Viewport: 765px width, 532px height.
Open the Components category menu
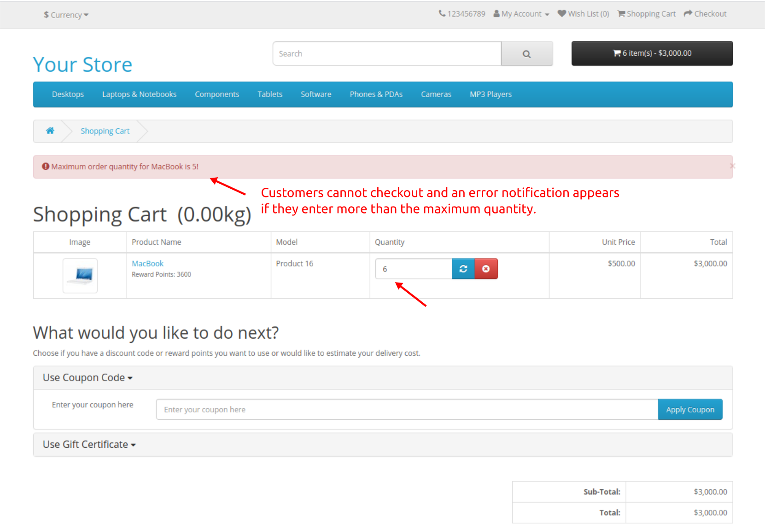click(216, 94)
